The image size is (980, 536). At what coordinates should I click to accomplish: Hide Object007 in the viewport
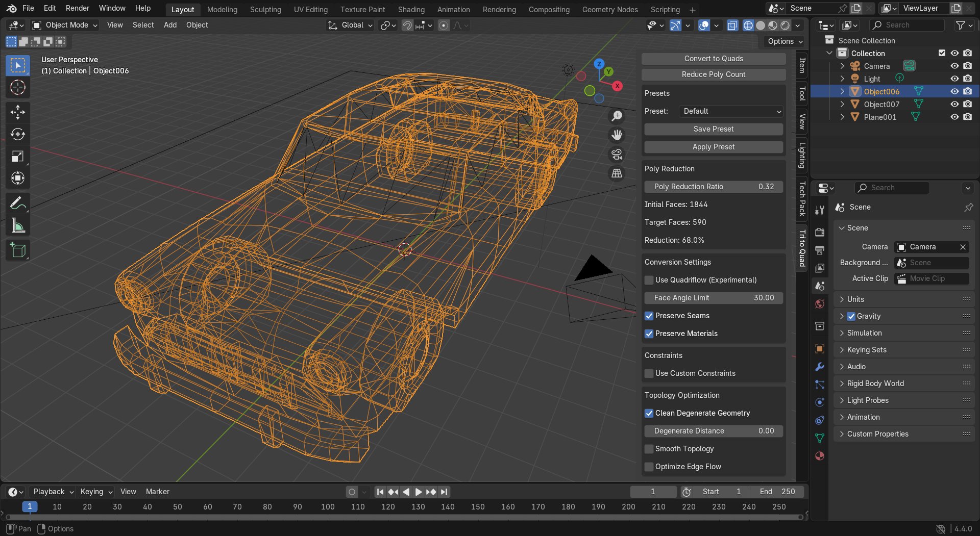pos(954,104)
